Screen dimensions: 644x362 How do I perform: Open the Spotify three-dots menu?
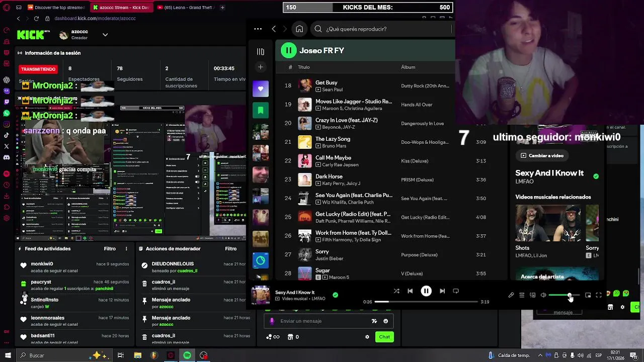pyautogui.click(x=258, y=29)
